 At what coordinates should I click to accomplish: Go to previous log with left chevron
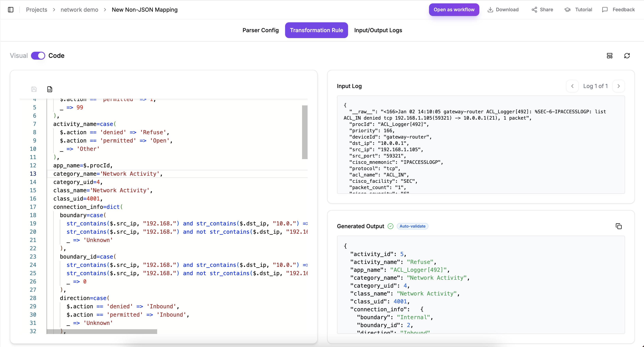coord(572,86)
